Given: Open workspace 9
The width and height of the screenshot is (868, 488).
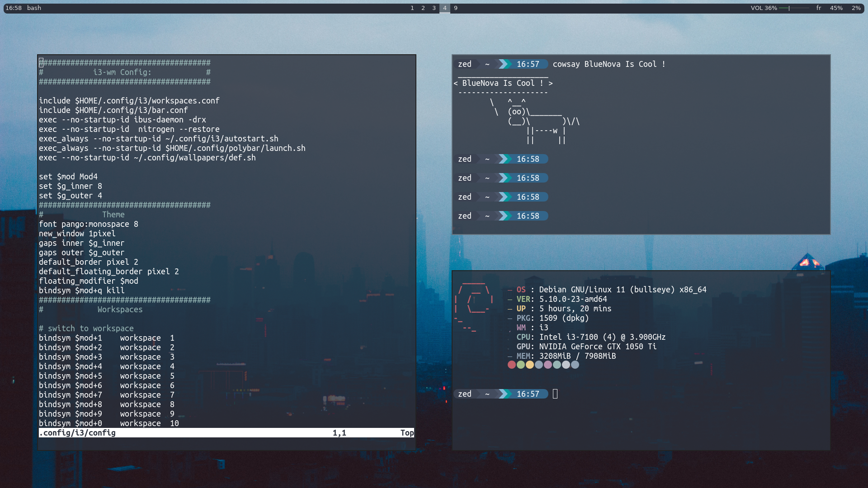Looking at the screenshot, I should click(x=455, y=8).
